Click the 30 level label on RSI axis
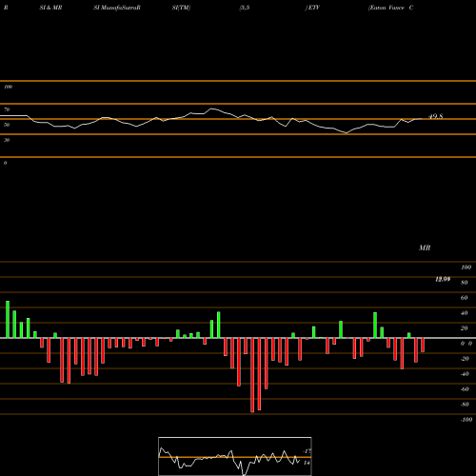 point(7,140)
